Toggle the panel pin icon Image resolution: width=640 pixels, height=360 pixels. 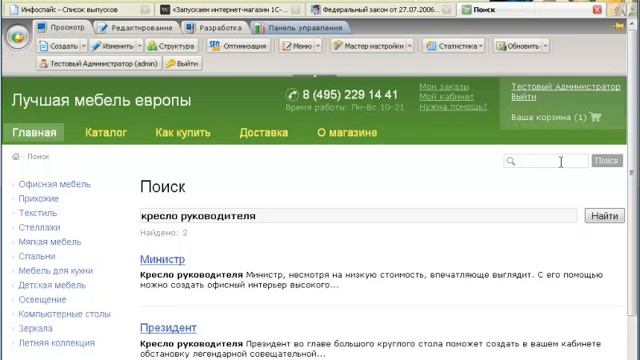(619, 27)
